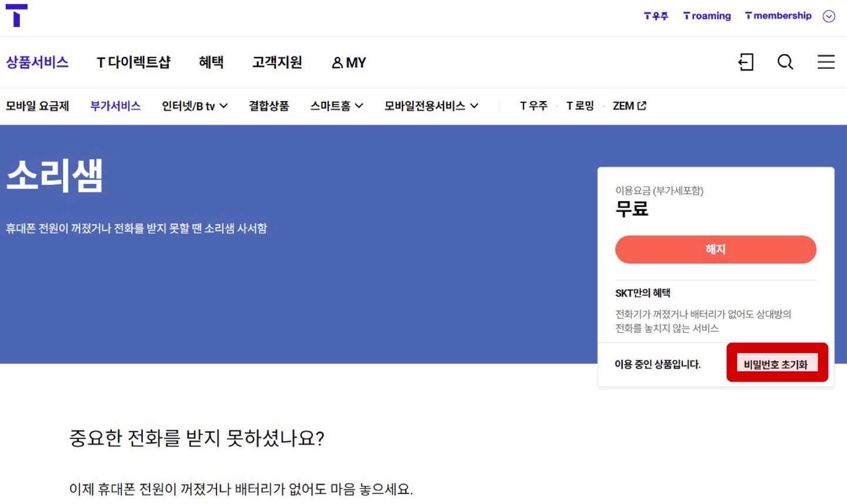
Task: Open the search function
Action: pyautogui.click(x=785, y=62)
